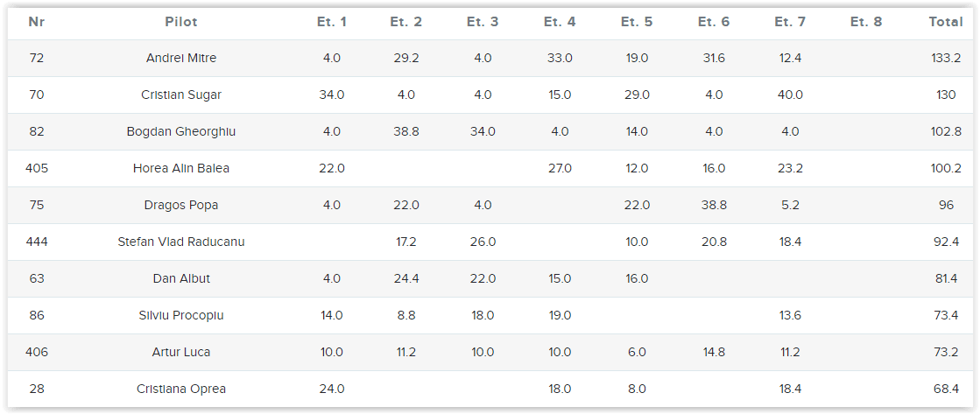Viewport: 980px width, 414px height.
Task: Click the Et. 4 column header
Action: (560, 23)
